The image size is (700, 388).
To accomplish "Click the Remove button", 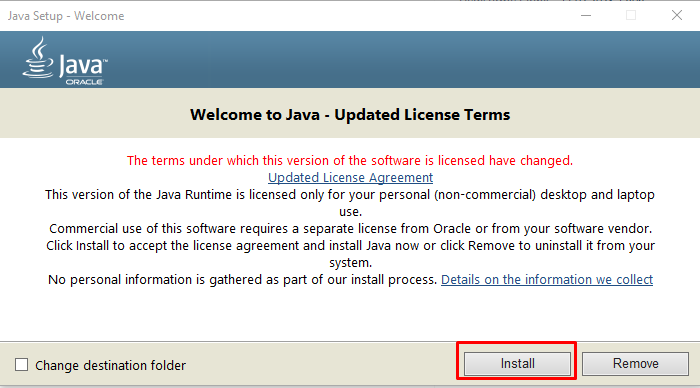I will tap(635, 363).
